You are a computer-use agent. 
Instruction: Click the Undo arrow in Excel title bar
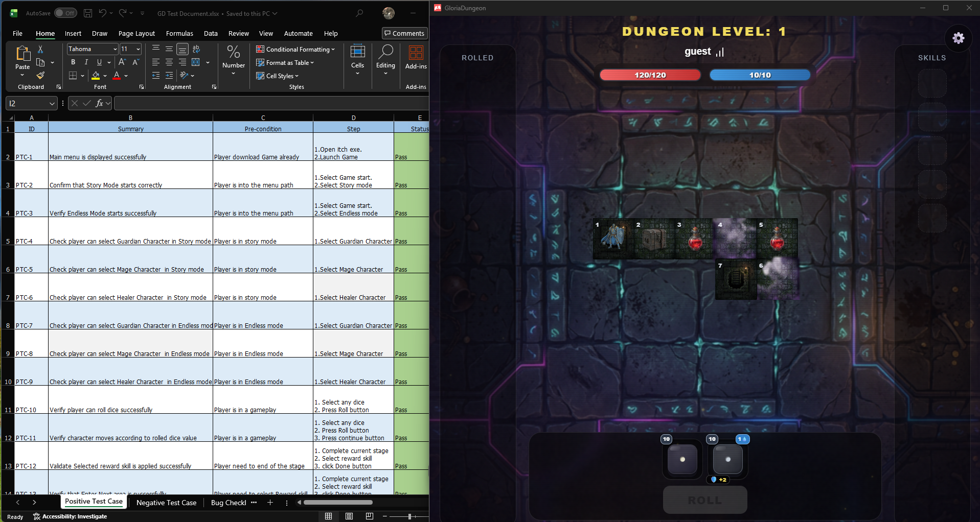(x=103, y=13)
